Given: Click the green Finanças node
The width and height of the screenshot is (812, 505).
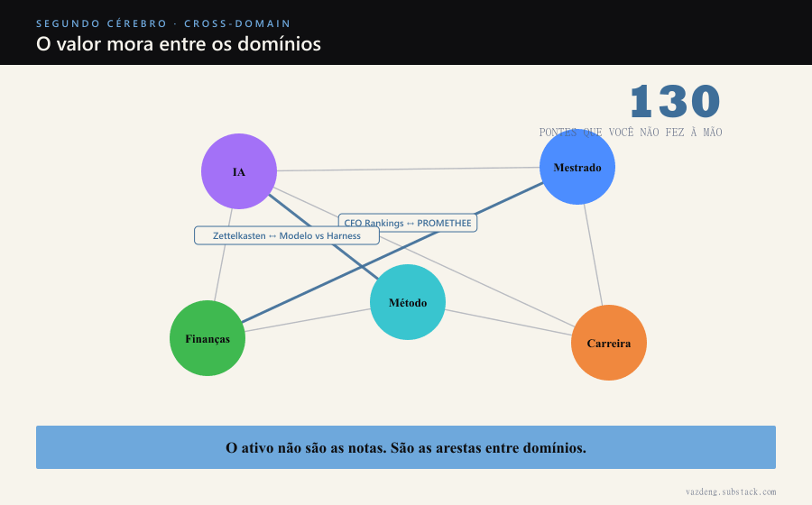Looking at the screenshot, I should (208, 338).
